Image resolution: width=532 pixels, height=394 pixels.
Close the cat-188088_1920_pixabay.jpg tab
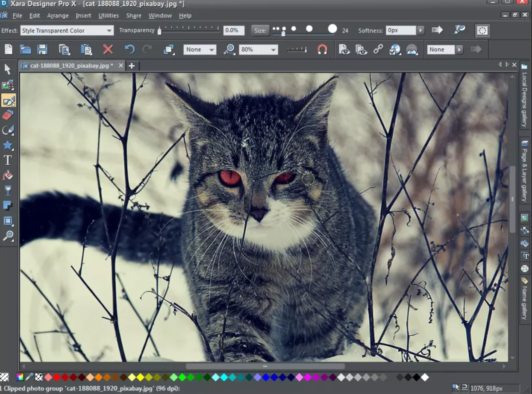tap(121, 65)
